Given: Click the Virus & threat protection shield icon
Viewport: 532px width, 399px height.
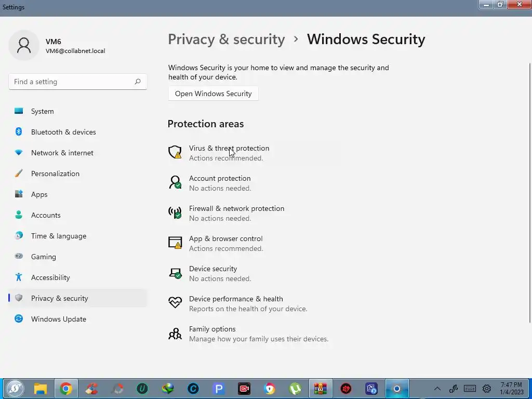Looking at the screenshot, I should coord(175,152).
